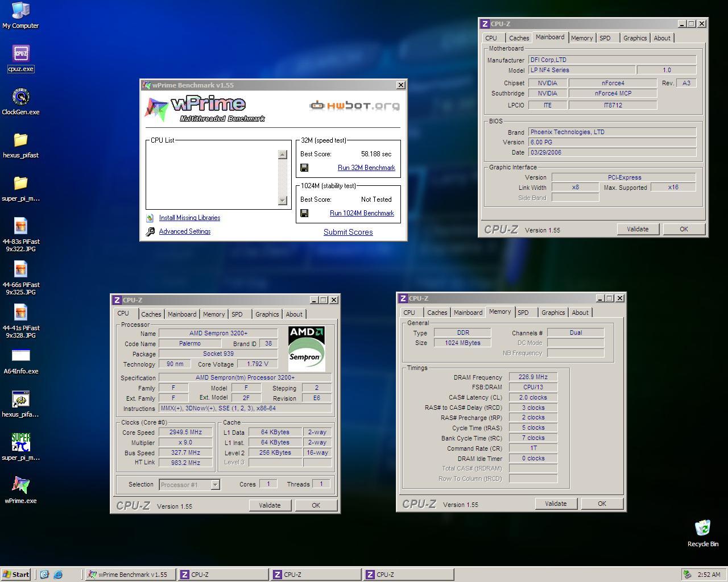Click the FSB:DRAM value CPU/13
This screenshot has height=582, width=728.
[533, 387]
